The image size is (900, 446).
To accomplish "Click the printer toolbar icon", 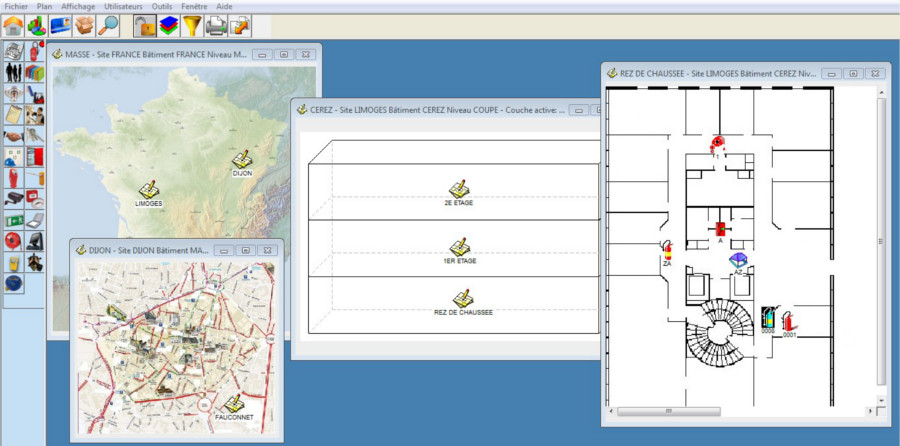I will coord(216,26).
